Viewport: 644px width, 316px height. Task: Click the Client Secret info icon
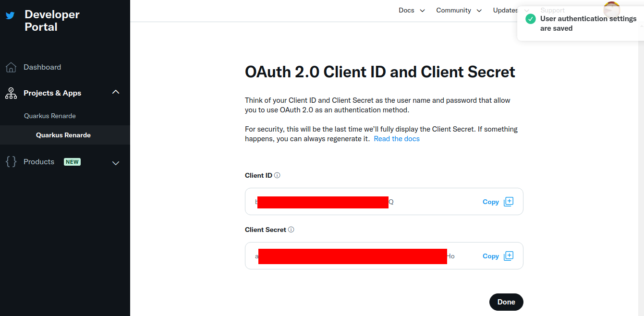pyautogui.click(x=291, y=230)
